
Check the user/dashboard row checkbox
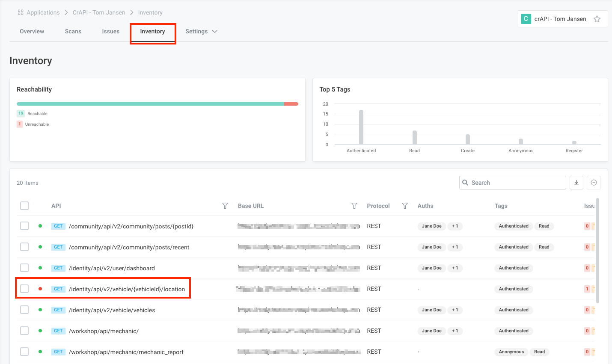pos(24,268)
